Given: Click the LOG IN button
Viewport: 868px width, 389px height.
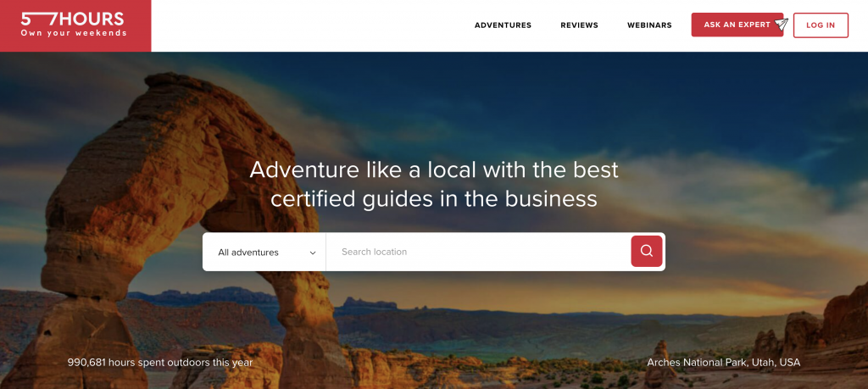Looking at the screenshot, I should coord(821,25).
